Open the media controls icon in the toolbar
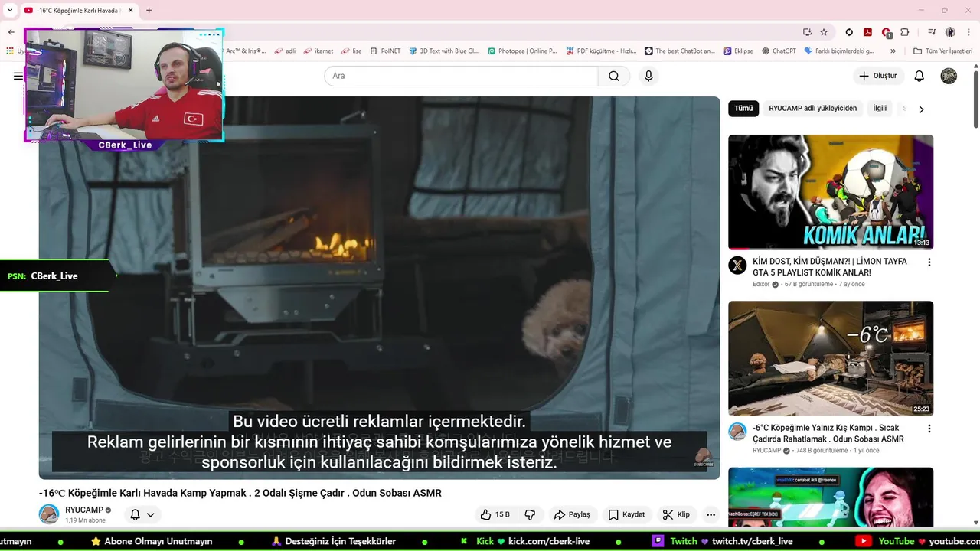Image resolution: width=980 pixels, height=551 pixels. point(932,32)
